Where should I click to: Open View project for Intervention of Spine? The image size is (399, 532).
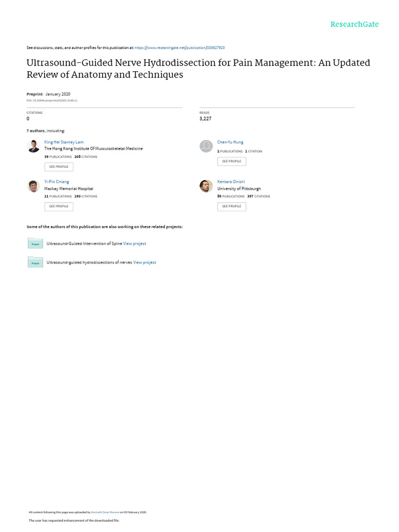coord(135,244)
